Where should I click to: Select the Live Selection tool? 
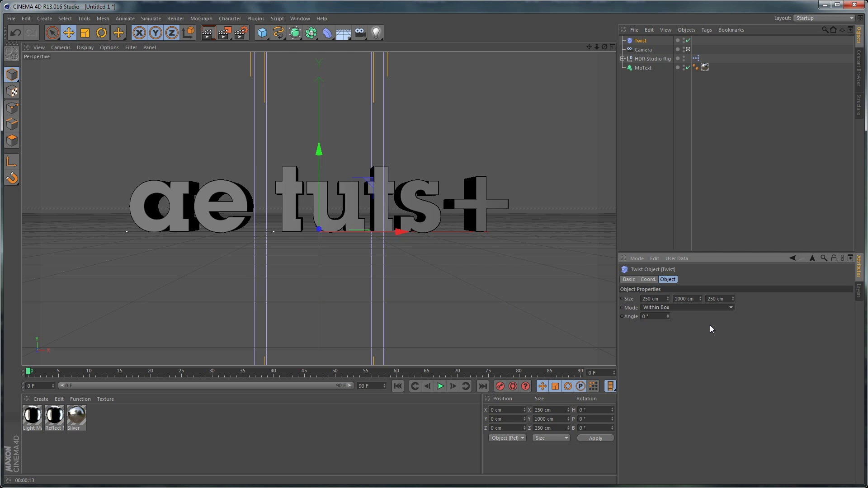(x=52, y=33)
